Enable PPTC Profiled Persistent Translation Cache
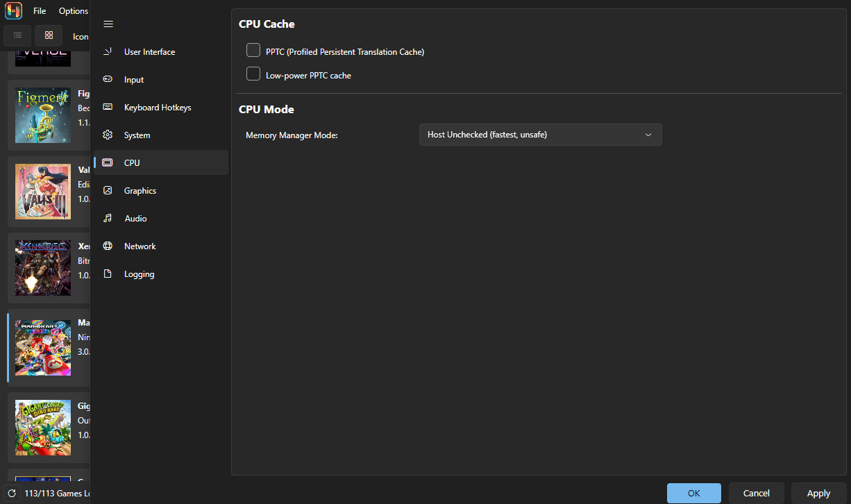Viewport: 851px width, 504px height. (253, 51)
